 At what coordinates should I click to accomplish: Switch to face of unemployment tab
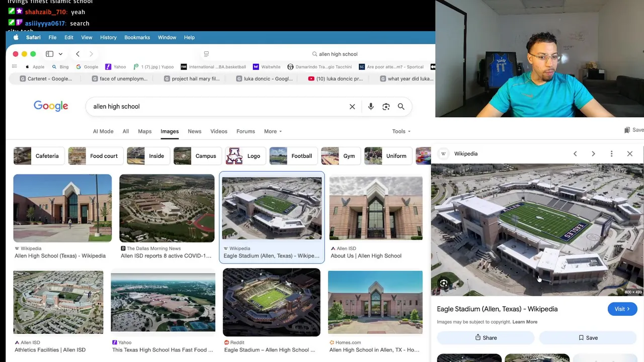[120, 78]
